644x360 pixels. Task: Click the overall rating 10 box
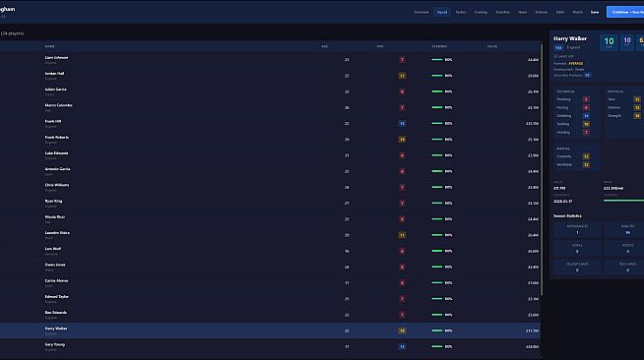tap(609, 42)
